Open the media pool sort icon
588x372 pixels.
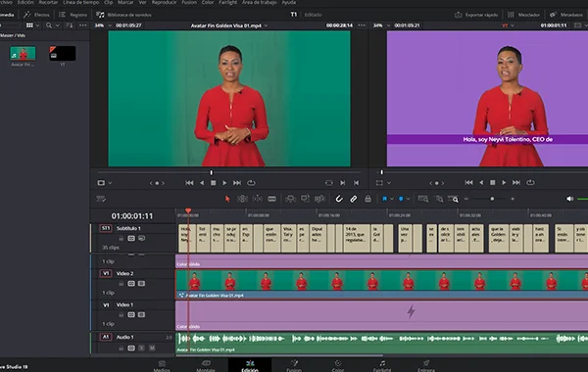(70, 25)
